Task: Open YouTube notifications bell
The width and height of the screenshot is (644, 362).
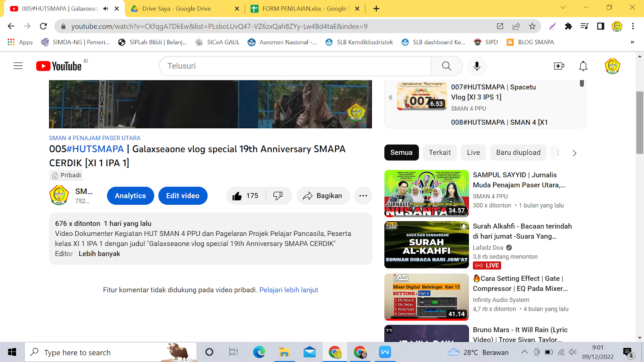Action: [x=583, y=66]
